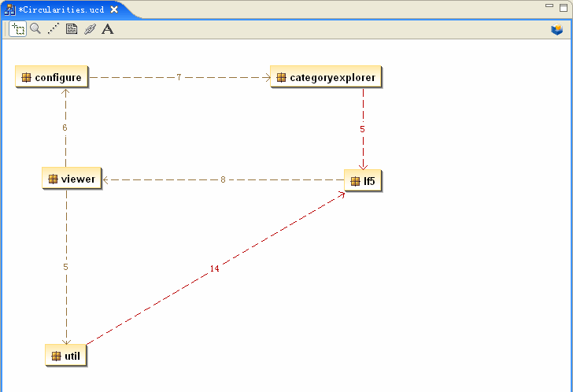Click the util package icon
The image size is (573, 392).
click(56, 356)
